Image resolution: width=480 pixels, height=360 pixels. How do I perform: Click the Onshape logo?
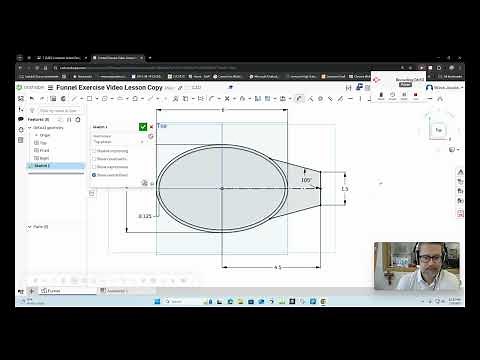[x=30, y=87]
